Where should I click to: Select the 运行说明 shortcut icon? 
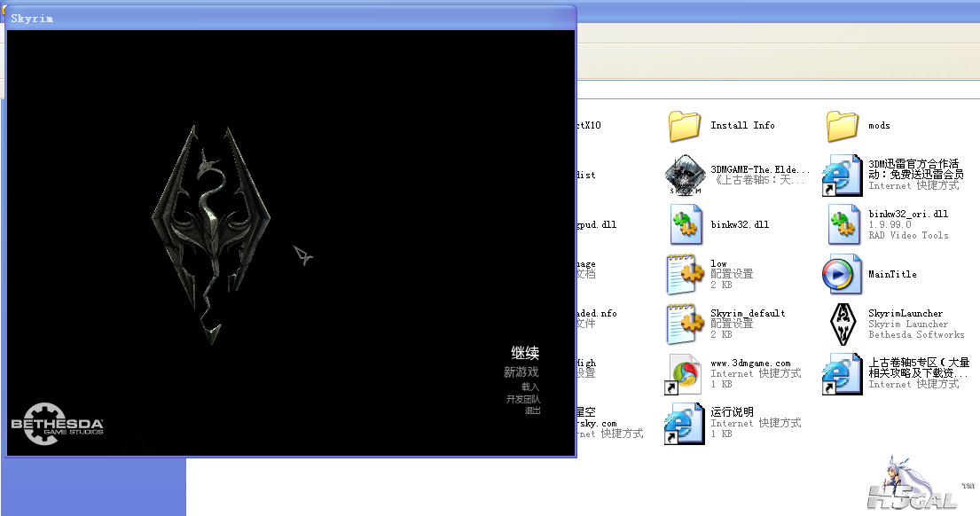click(684, 423)
